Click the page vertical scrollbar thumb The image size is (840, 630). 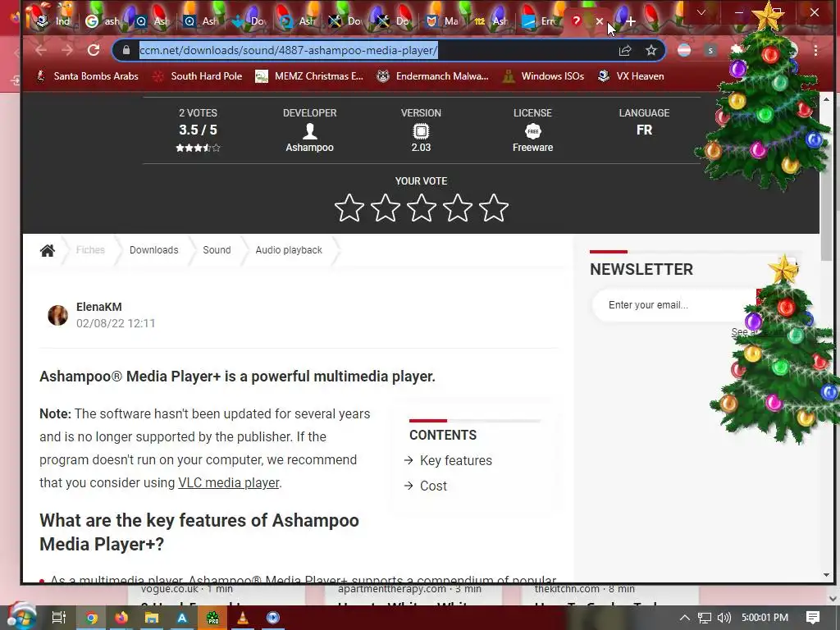pyautogui.click(x=826, y=182)
